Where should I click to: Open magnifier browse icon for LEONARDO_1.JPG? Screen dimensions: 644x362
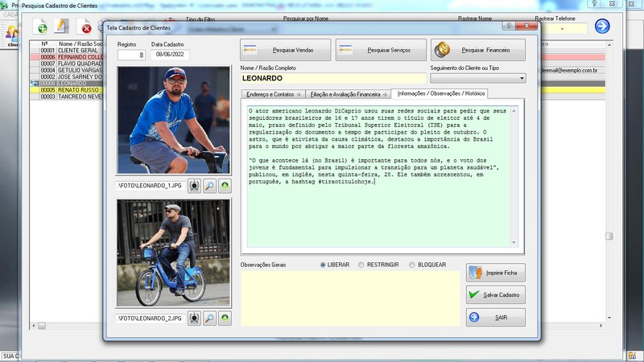point(209,186)
